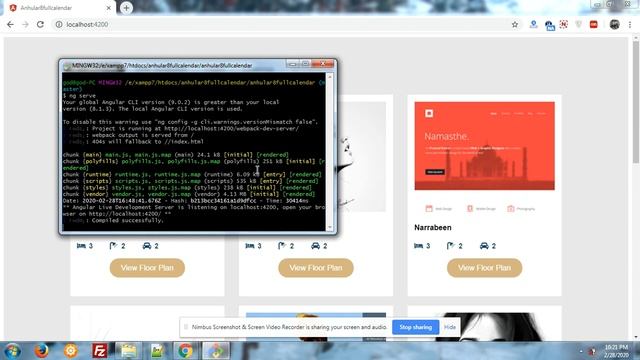This screenshot has width=640, height=360.
Task: Go back in Chrome browser
Action: 10,24
